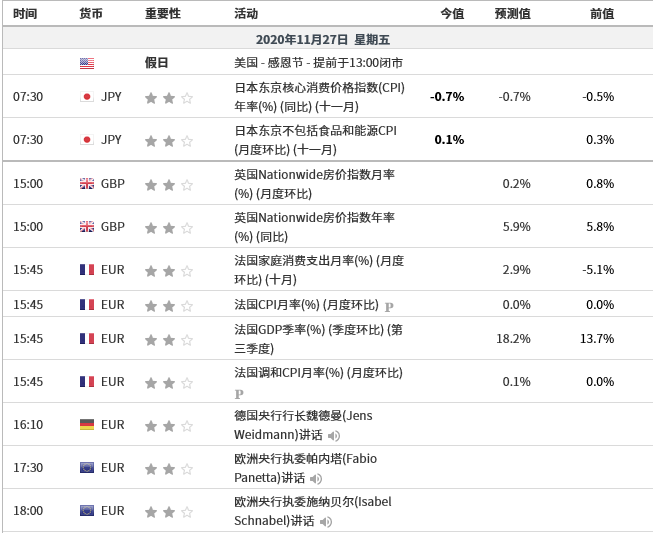Image resolution: width=653 pixels, height=533 pixels.
Task: Click the P icon below 法国调和CPI月率
Action: 239,394
